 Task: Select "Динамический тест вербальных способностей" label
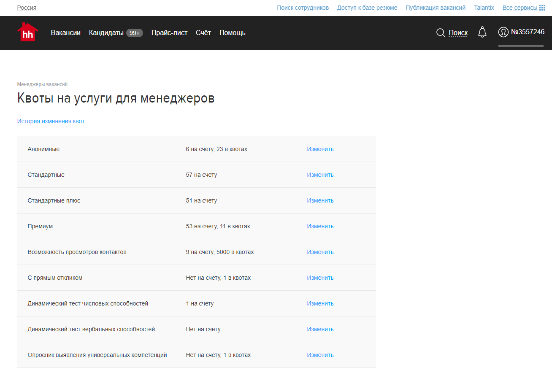pyautogui.click(x=91, y=329)
